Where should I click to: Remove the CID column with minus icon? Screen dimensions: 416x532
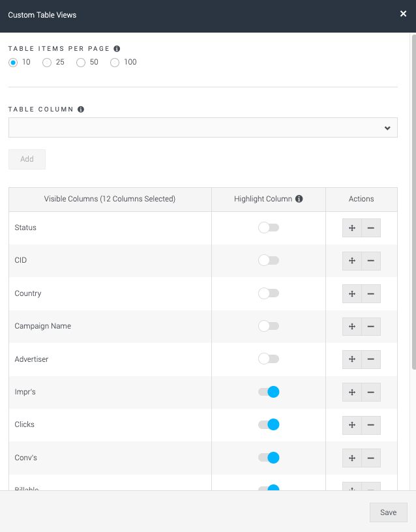point(371,261)
